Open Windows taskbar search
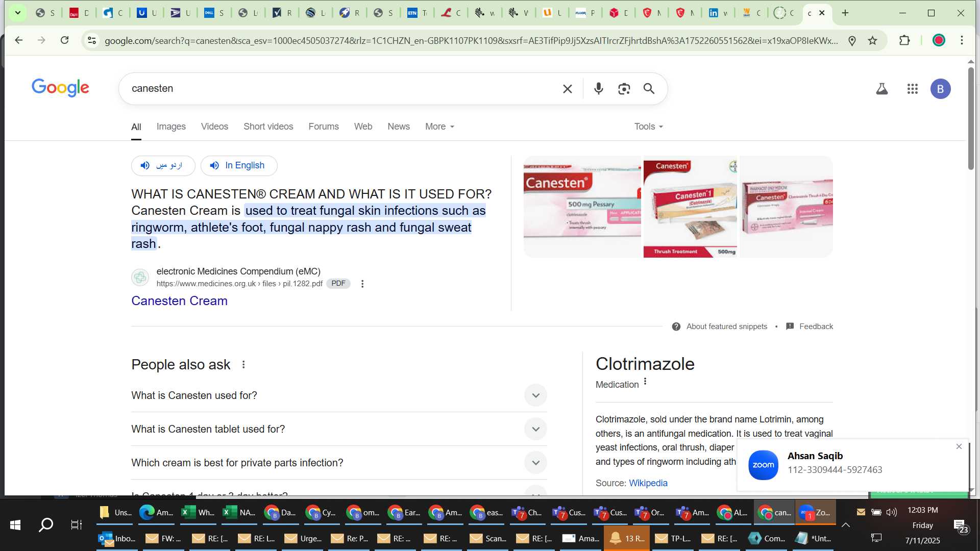Image resolution: width=980 pixels, height=551 pixels. click(x=46, y=524)
